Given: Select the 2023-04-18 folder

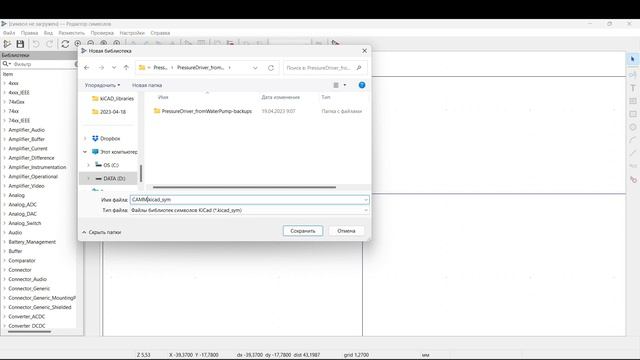Looking at the screenshot, I should click(109, 112).
